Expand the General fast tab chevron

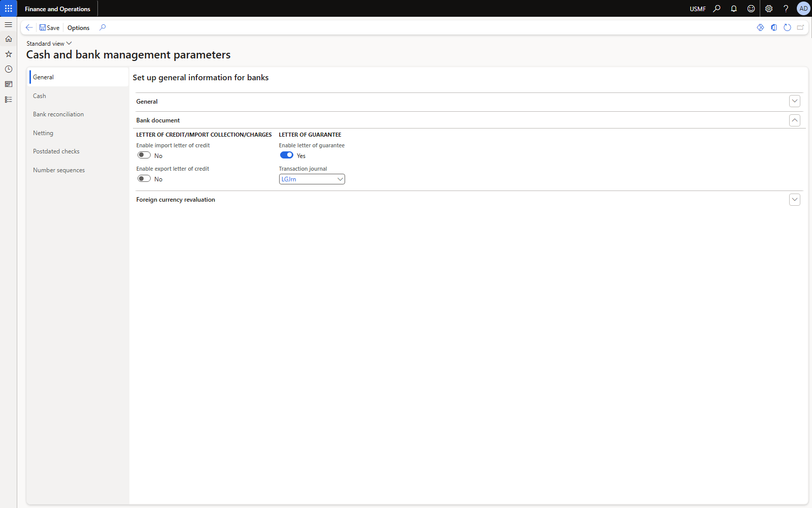coord(795,101)
